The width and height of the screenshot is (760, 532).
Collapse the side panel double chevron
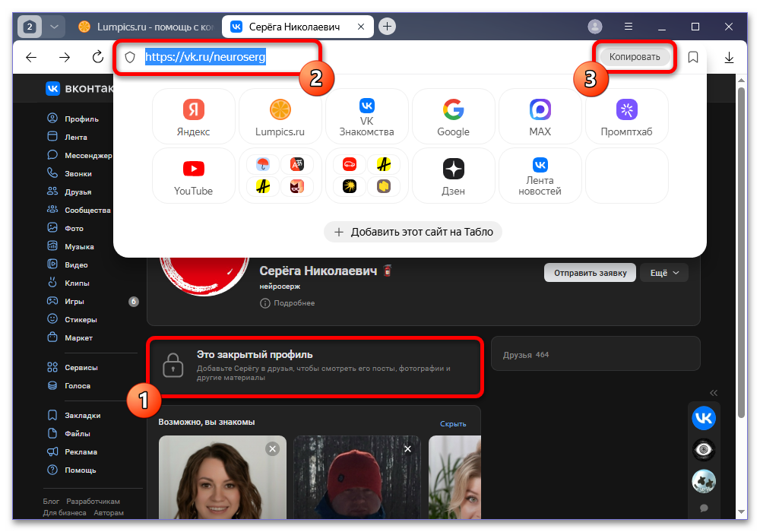click(714, 393)
